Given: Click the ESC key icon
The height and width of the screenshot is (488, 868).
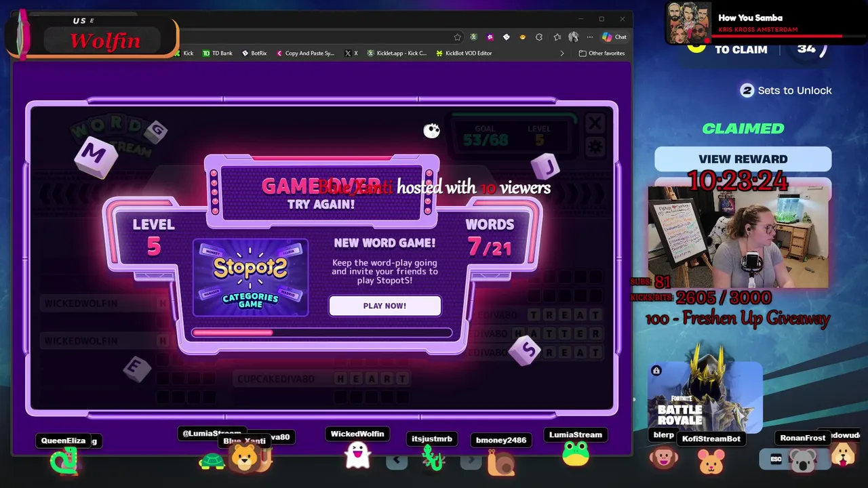Looking at the screenshot, I should [x=777, y=459].
